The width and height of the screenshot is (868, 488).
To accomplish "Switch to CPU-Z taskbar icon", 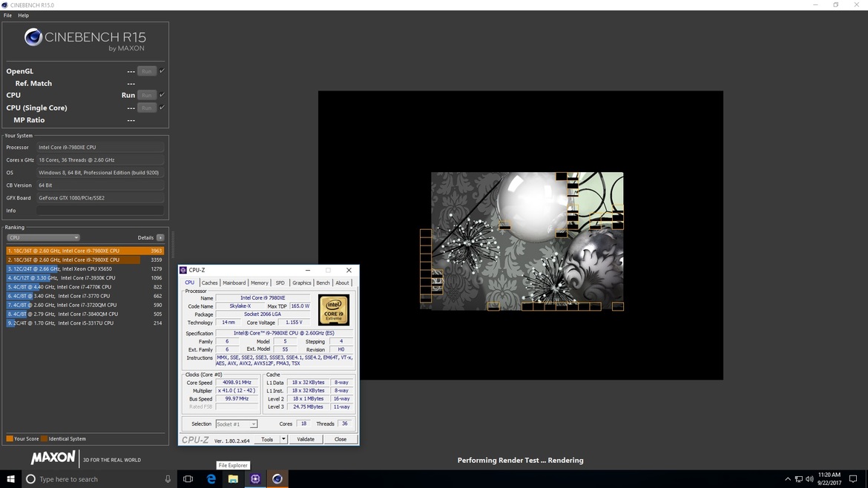I will (x=255, y=479).
